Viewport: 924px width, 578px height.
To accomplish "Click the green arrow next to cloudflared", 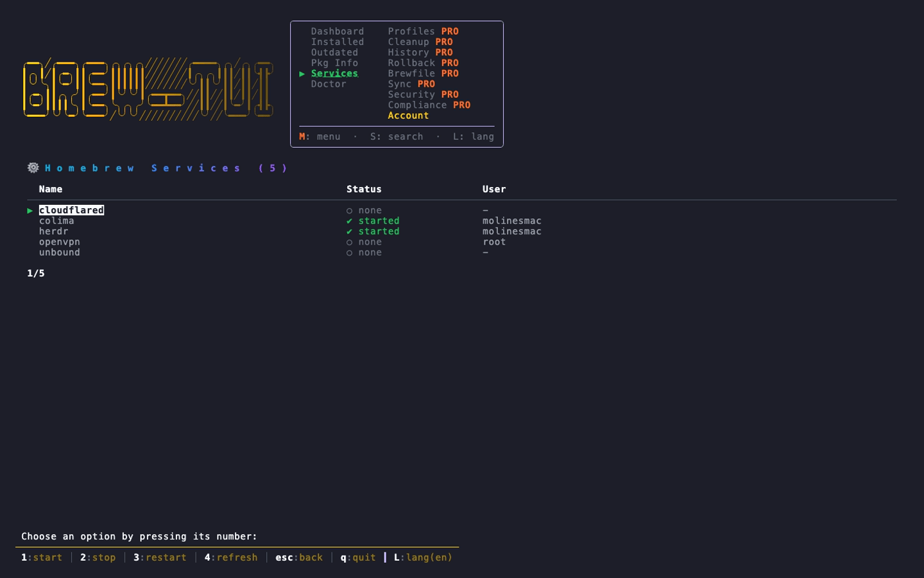I will (30, 211).
